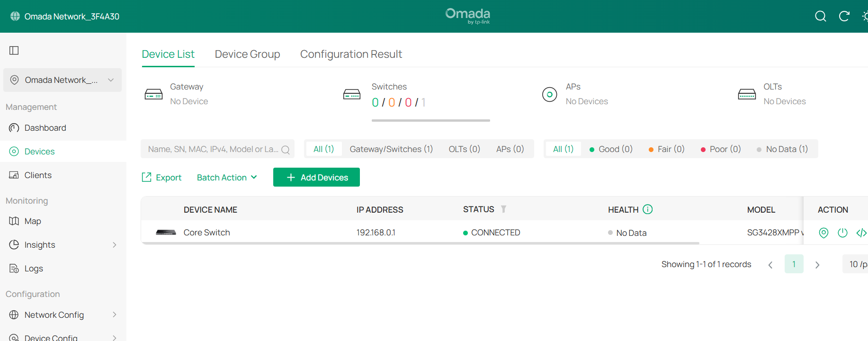This screenshot has width=868, height=341.
Task: Switch to the Device List tab
Action: pos(168,54)
